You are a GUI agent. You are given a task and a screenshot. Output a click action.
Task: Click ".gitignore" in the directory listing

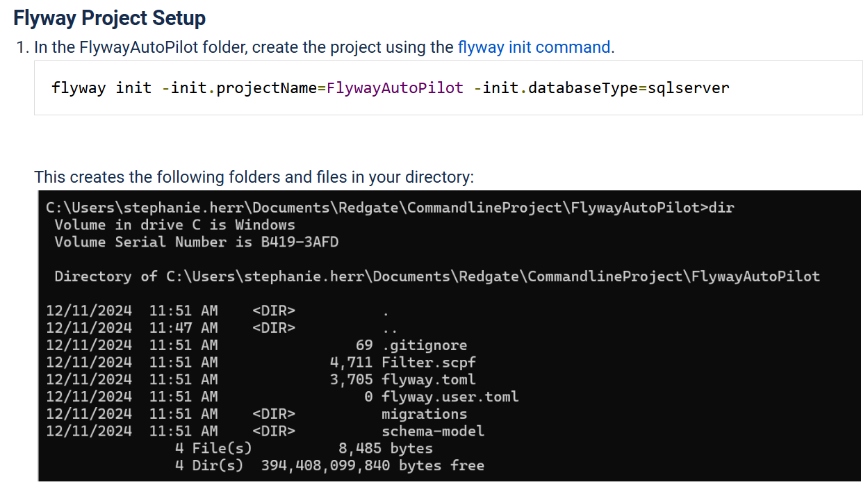(x=424, y=345)
